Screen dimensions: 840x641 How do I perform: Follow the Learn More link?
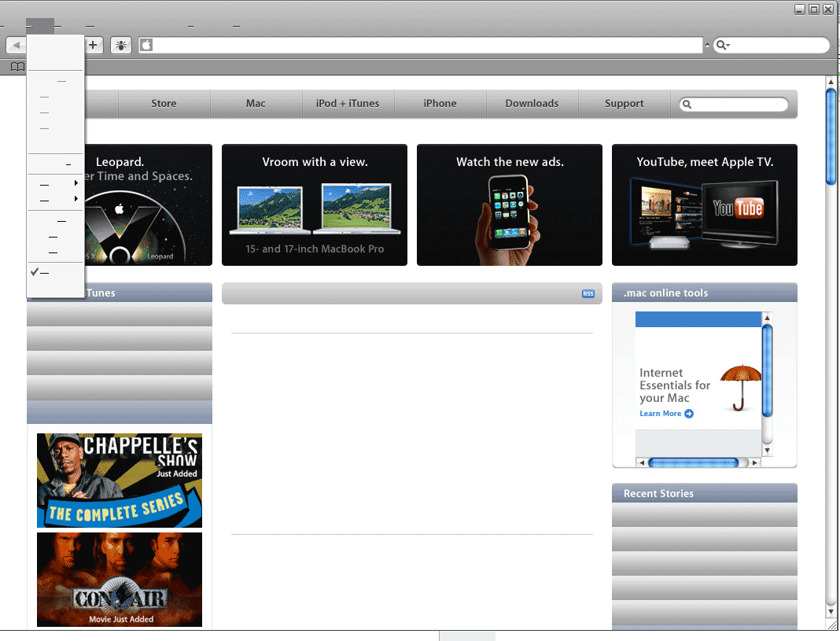coord(661,414)
